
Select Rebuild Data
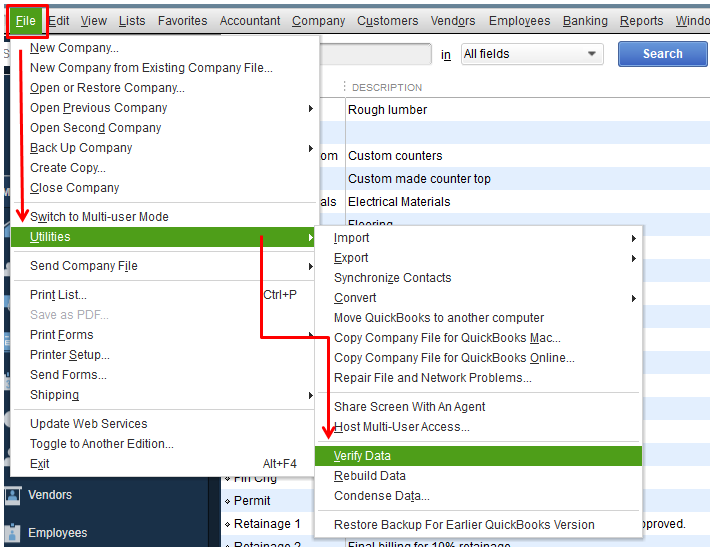click(x=479, y=476)
